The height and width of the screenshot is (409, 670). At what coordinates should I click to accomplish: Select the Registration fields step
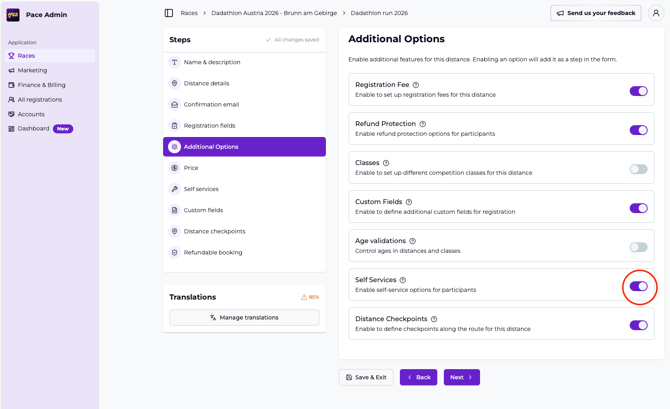tap(209, 126)
